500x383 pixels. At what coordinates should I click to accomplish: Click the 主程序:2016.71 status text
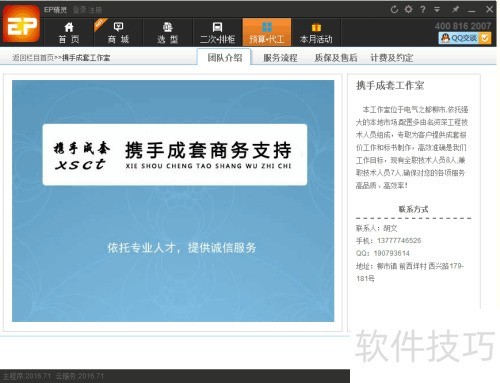pyautogui.click(x=27, y=376)
